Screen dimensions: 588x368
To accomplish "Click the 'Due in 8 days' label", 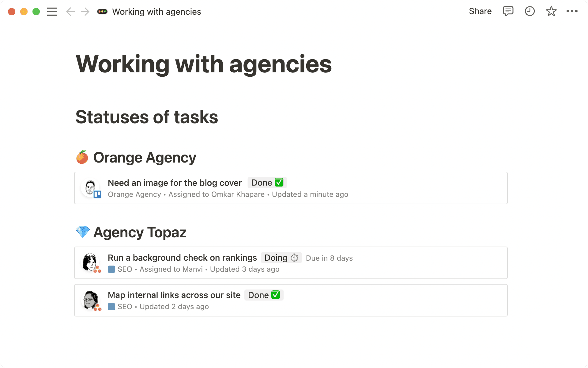I will 329,258.
